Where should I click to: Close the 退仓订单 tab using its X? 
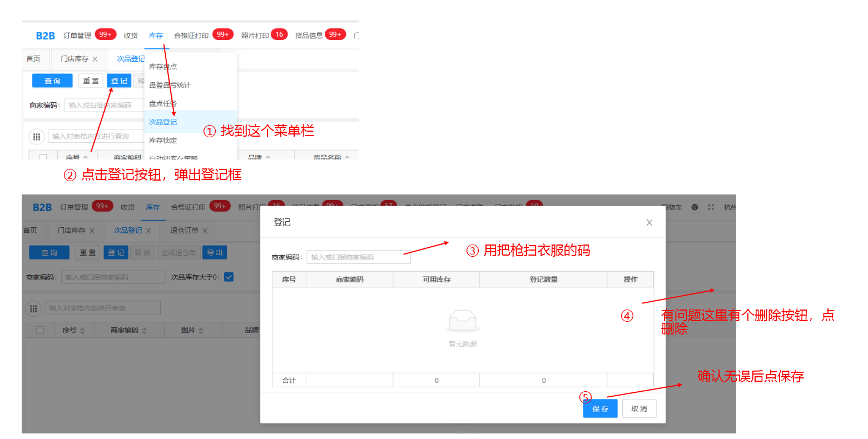tap(205, 231)
